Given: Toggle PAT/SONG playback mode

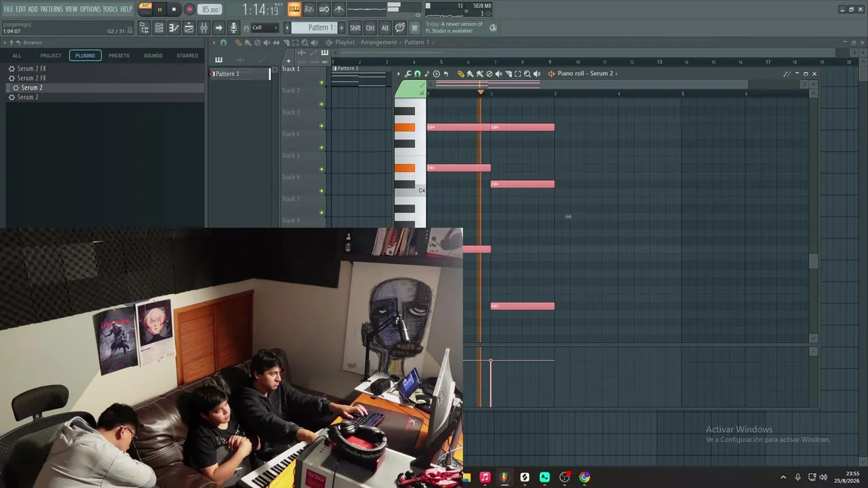Looking at the screenshot, I should click(145, 9).
